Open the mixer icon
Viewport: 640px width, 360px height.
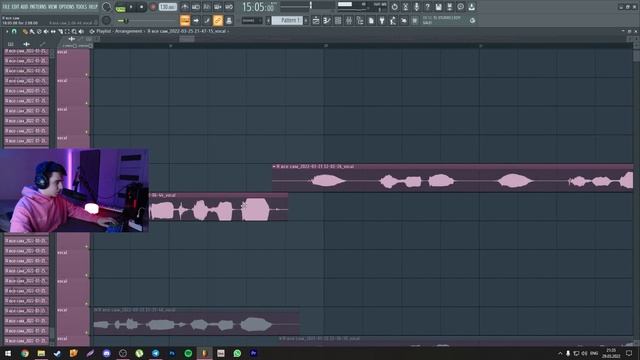tap(349, 20)
